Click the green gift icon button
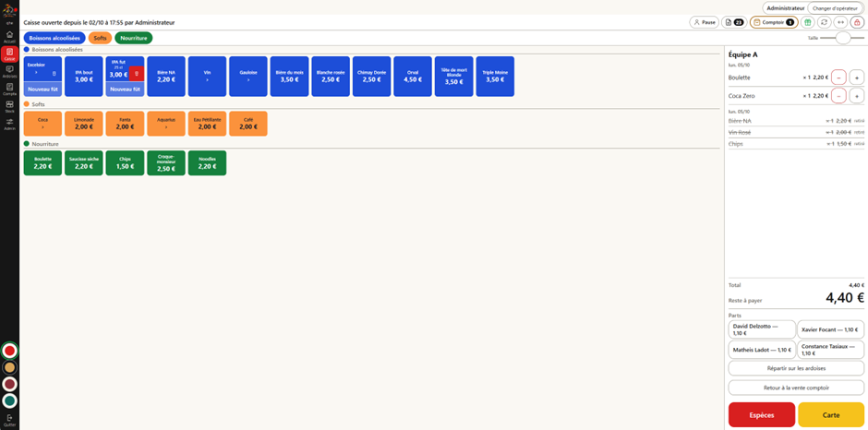This screenshot has width=868, height=430. [x=808, y=22]
